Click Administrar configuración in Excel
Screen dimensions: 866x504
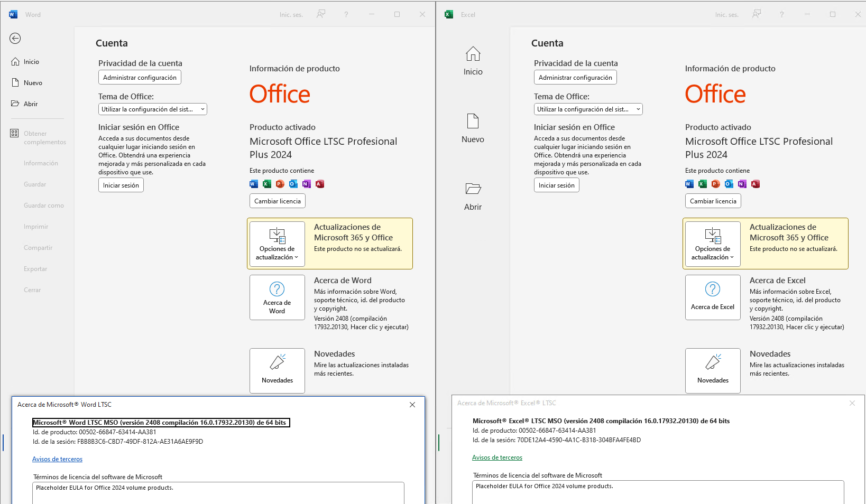[575, 77]
